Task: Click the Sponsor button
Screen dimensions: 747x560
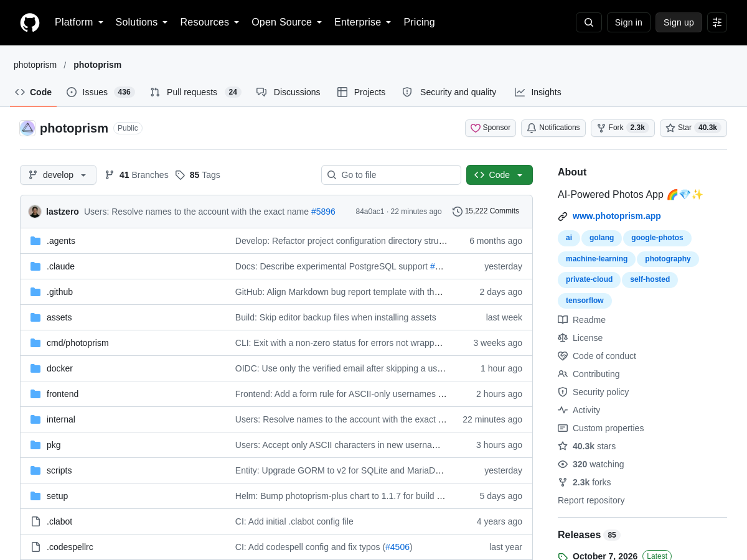Action: [491, 128]
